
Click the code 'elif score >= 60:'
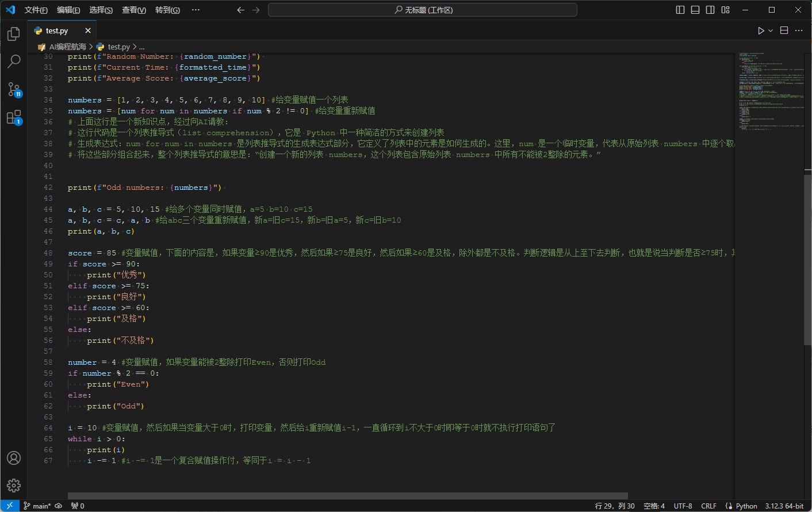(x=109, y=308)
